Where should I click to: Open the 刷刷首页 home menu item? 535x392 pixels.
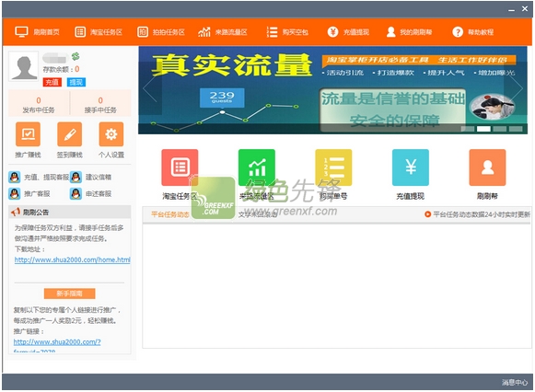pos(37,32)
